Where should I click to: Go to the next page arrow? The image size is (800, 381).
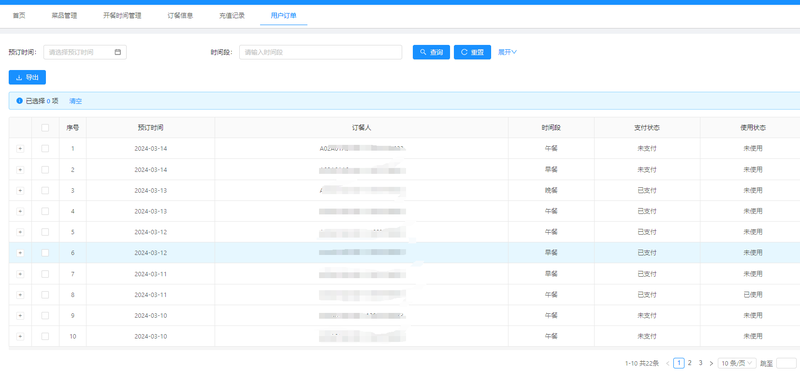pos(711,364)
